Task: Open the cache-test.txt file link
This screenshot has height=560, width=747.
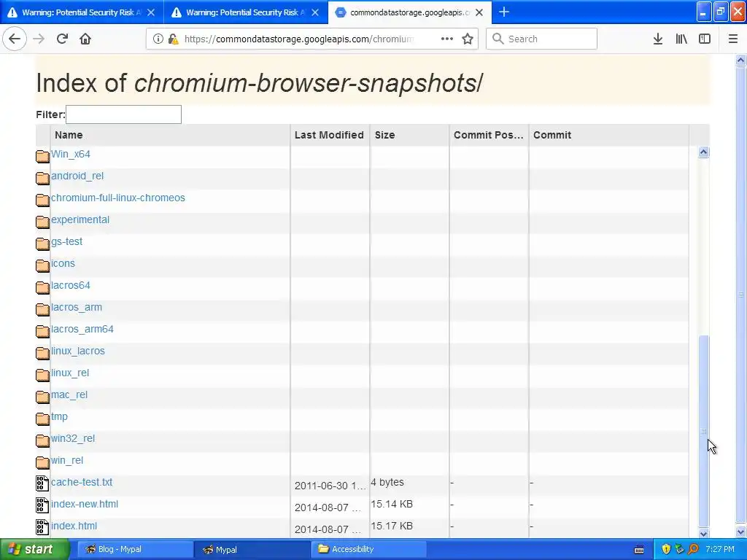Action: (x=82, y=483)
